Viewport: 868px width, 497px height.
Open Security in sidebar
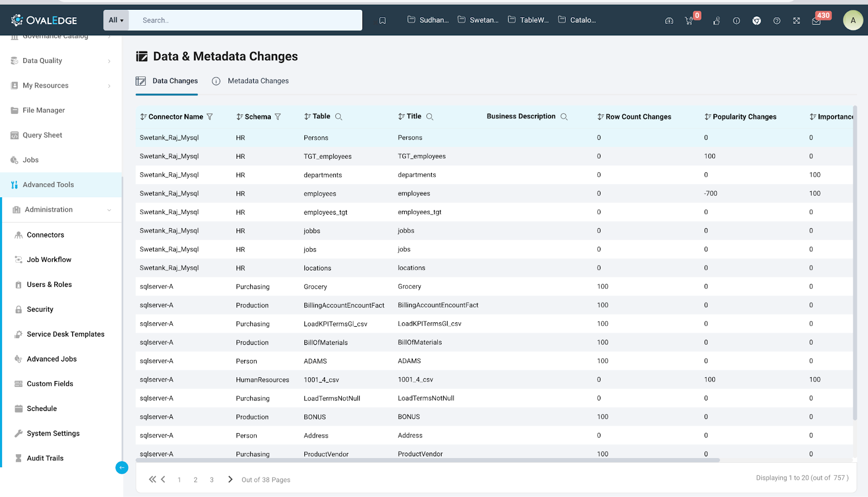[x=40, y=309]
